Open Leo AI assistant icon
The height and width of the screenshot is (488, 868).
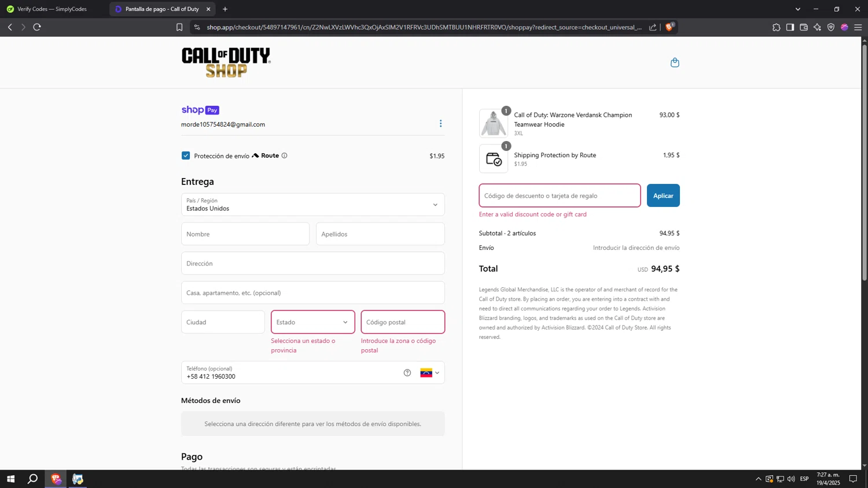click(817, 27)
